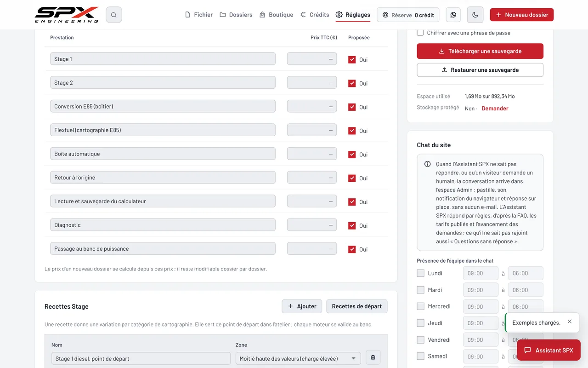Image resolution: width=588 pixels, height=368 pixels.
Task: Navigate to Crédits
Action: coord(315,15)
